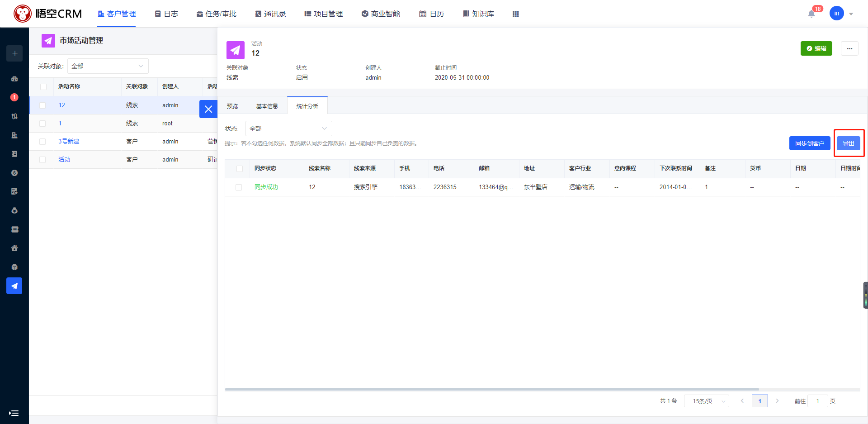Image resolution: width=868 pixels, height=424 pixels.
Task: Open the contacts card icon in sidebar
Action: click(14, 154)
